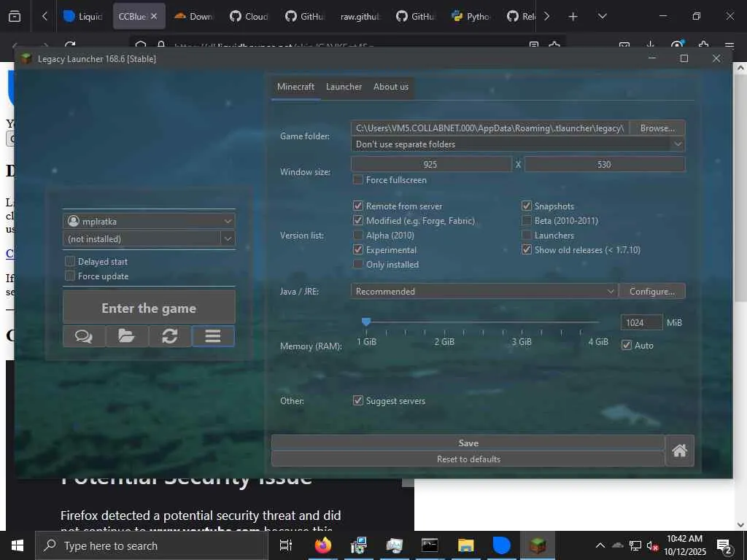
Task: Uncheck Experimental versions
Action: (357, 249)
